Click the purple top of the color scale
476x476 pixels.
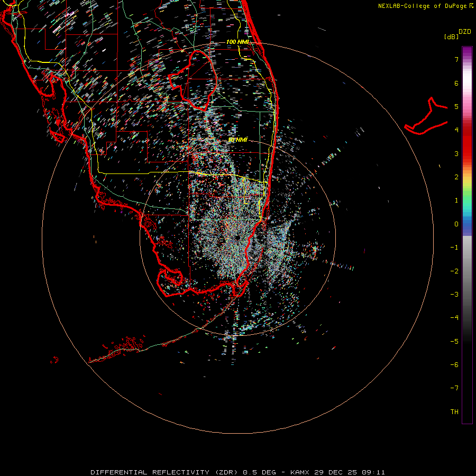(467, 52)
